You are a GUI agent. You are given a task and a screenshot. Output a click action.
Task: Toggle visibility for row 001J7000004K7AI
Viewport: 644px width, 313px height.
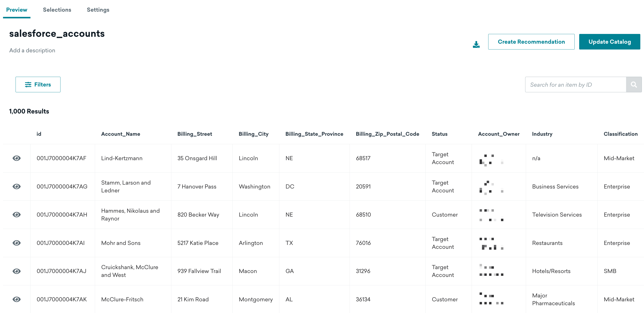(17, 243)
